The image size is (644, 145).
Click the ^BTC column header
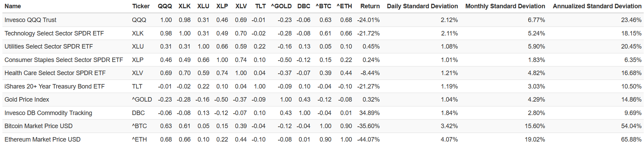click(323, 6)
